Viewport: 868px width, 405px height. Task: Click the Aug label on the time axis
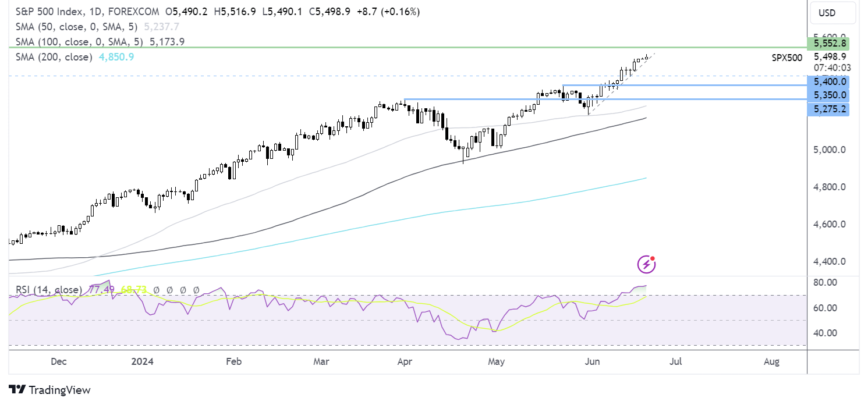tap(771, 362)
